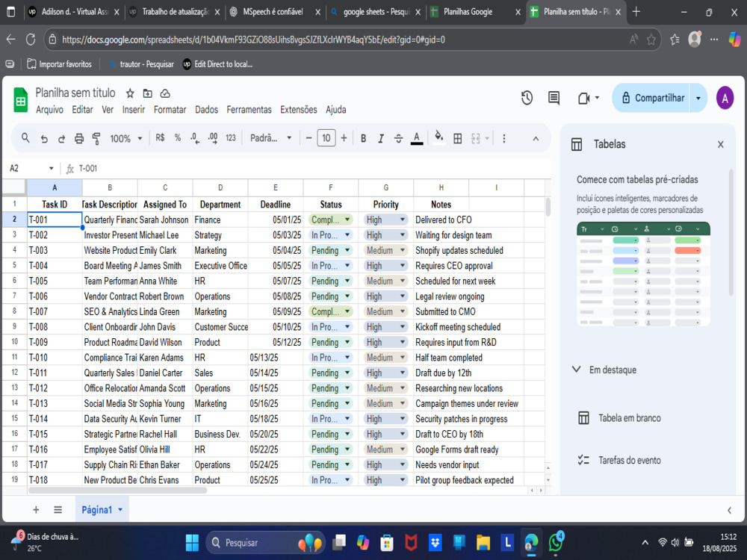The width and height of the screenshot is (747, 560).
Task: Open the Inserir menu
Action: tap(134, 110)
